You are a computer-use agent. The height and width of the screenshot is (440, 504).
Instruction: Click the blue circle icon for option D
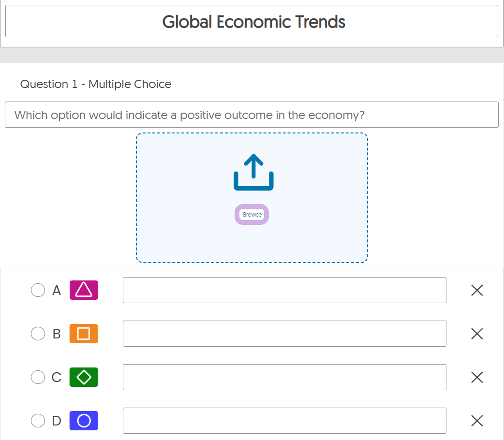pos(84,421)
